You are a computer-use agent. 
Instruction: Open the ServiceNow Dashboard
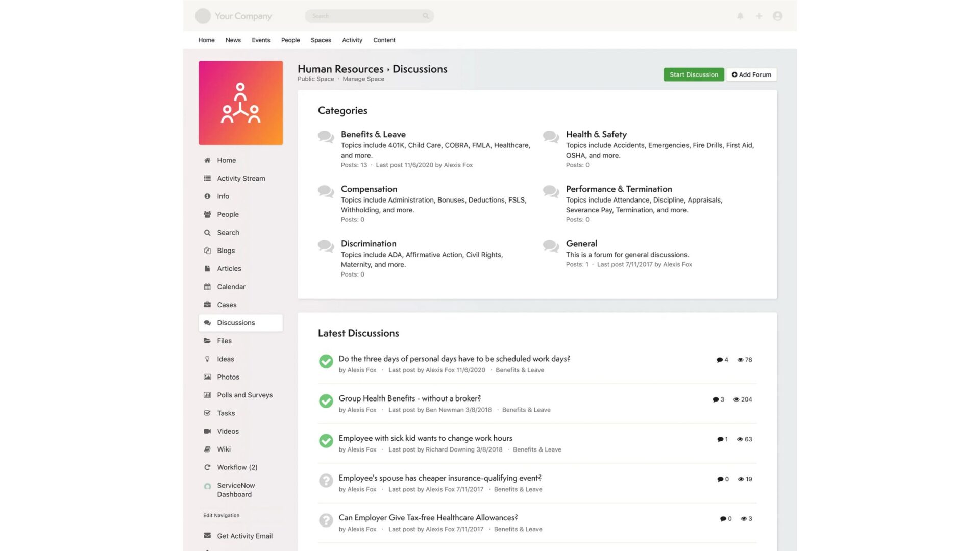236,490
